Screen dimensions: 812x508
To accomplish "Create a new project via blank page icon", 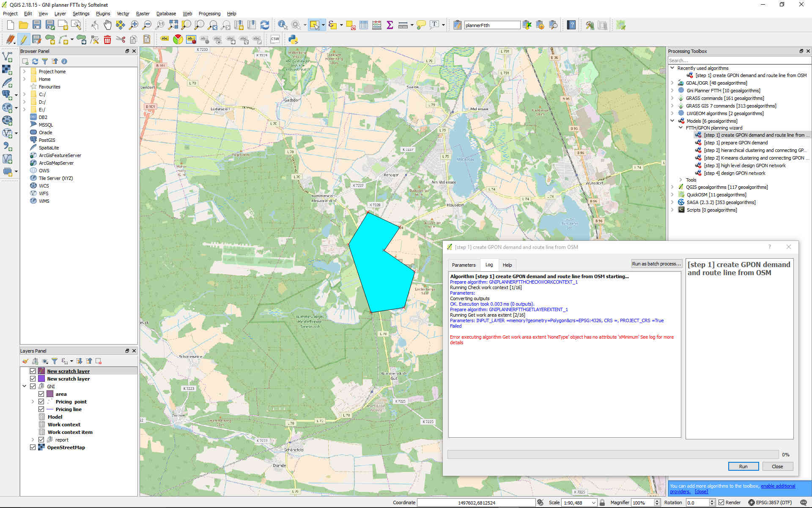I will tap(11, 25).
